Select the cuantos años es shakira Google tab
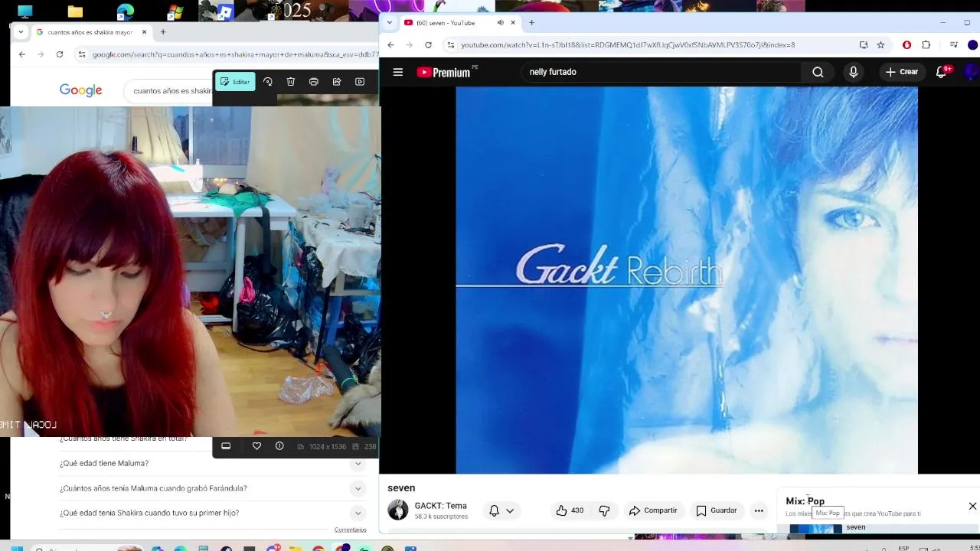The height and width of the screenshot is (551, 980). [92, 32]
